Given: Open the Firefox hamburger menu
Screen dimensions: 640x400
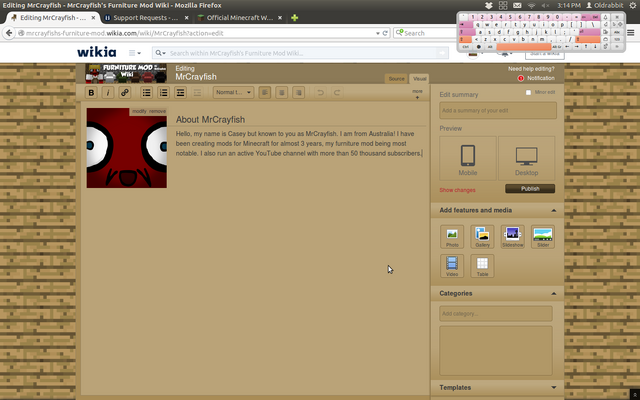Looking at the screenshot, I should pyautogui.click(x=631, y=33).
